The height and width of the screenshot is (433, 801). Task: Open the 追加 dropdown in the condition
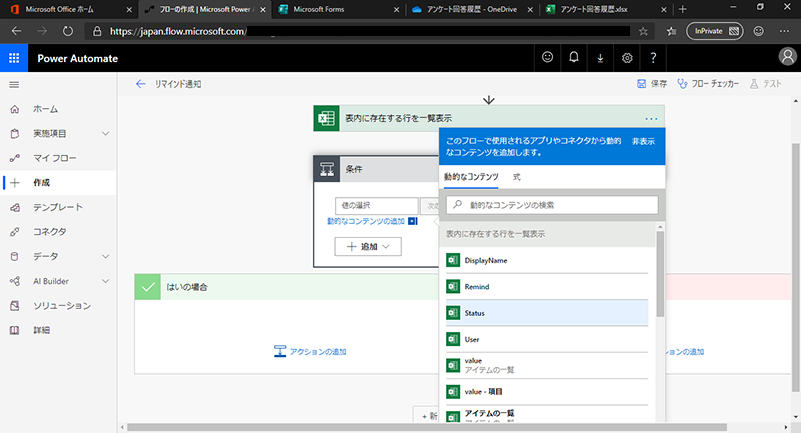368,247
